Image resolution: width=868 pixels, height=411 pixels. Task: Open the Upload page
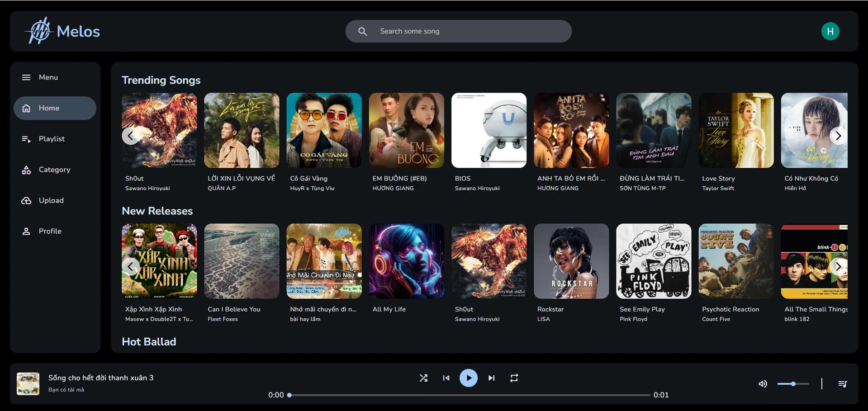(x=51, y=200)
